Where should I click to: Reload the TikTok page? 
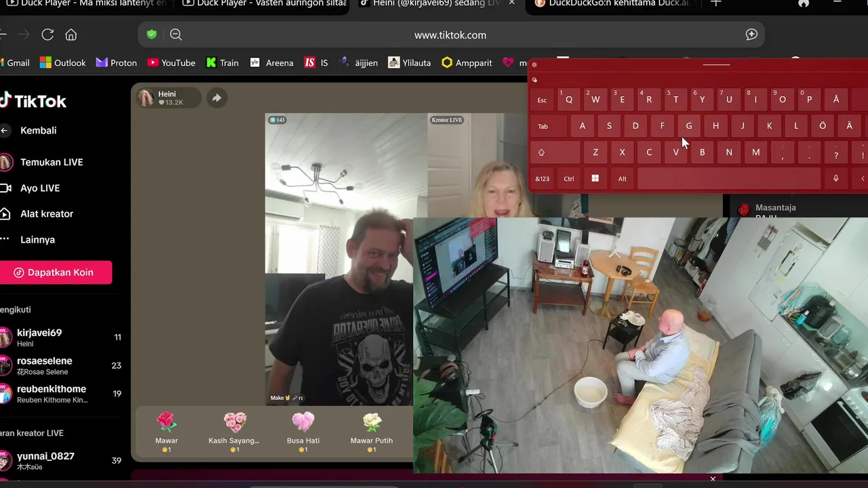pos(47,35)
